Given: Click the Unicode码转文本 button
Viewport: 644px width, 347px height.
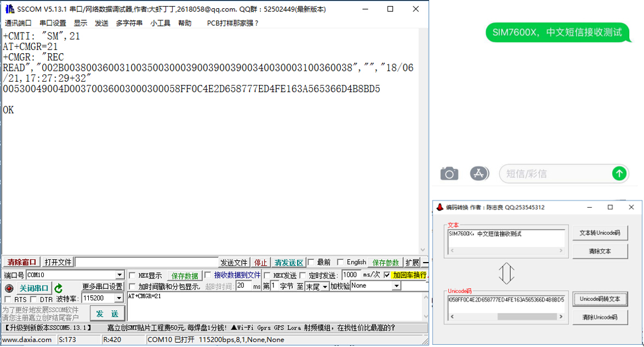Looking at the screenshot, I should (x=600, y=299).
